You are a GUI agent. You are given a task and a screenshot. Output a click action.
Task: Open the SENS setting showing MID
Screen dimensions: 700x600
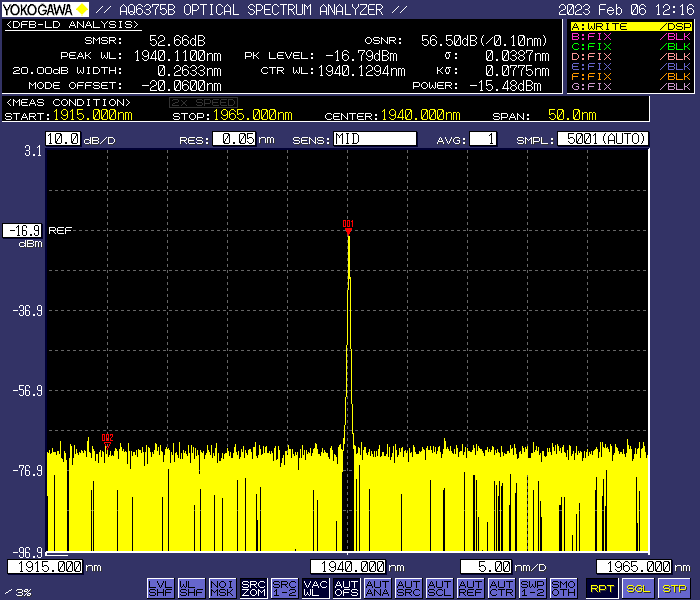[x=374, y=139]
